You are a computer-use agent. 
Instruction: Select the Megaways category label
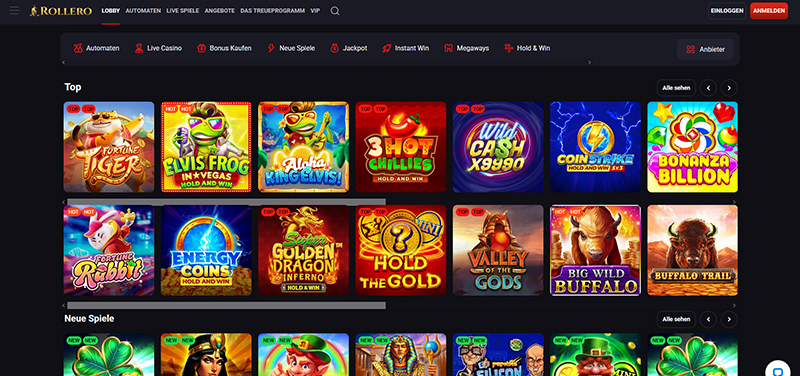473,48
